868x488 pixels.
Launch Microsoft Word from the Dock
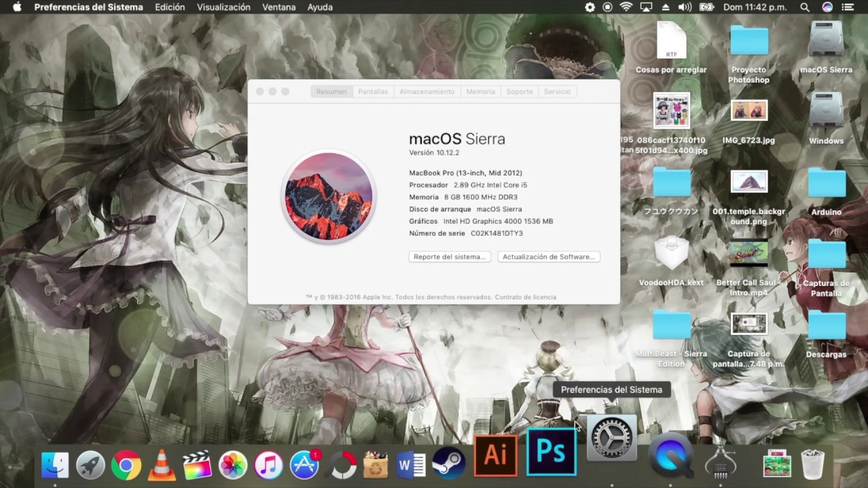coord(412,465)
